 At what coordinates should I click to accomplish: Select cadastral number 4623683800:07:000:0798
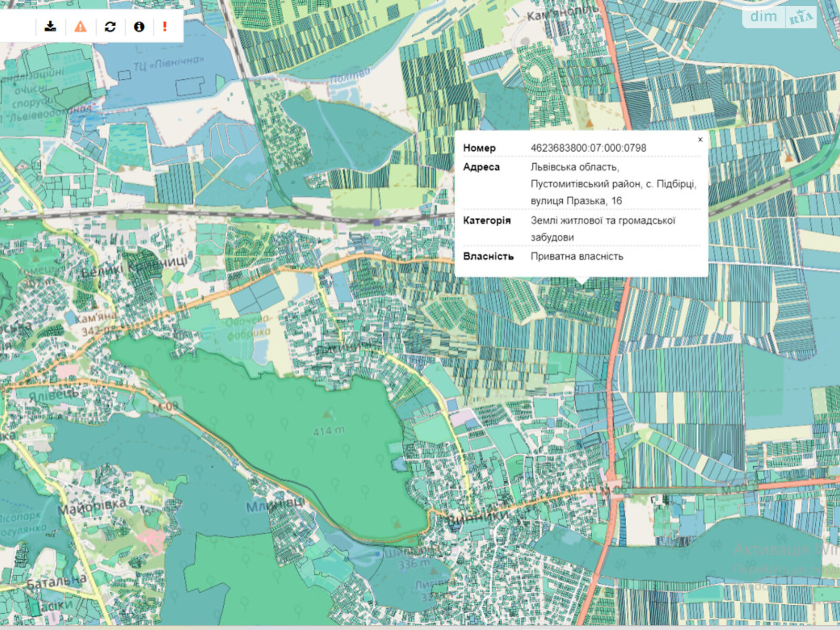pyautogui.click(x=589, y=148)
